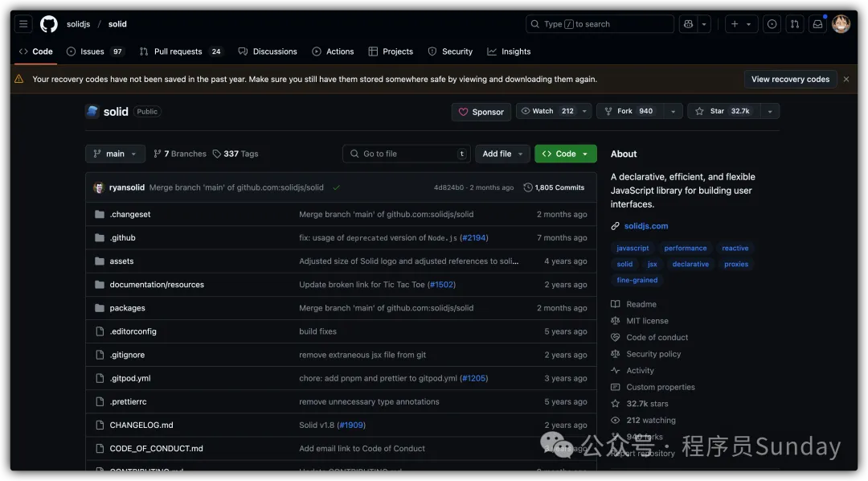Star the solid repository
868x481 pixels.
[722, 112]
